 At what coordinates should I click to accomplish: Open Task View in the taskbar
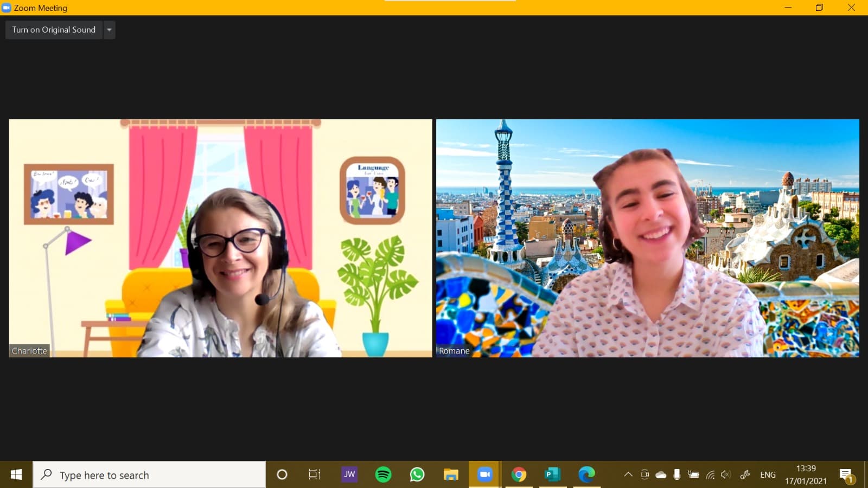(x=315, y=474)
